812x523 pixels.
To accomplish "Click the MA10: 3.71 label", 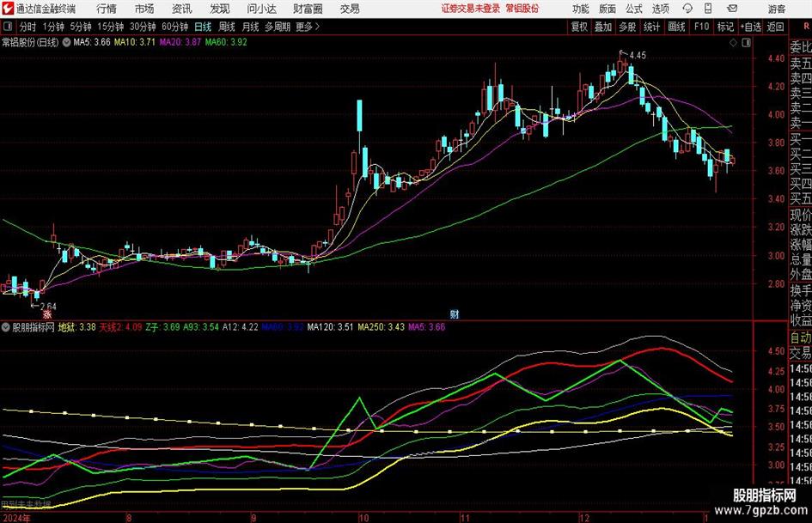I will pyautogui.click(x=135, y=42).
